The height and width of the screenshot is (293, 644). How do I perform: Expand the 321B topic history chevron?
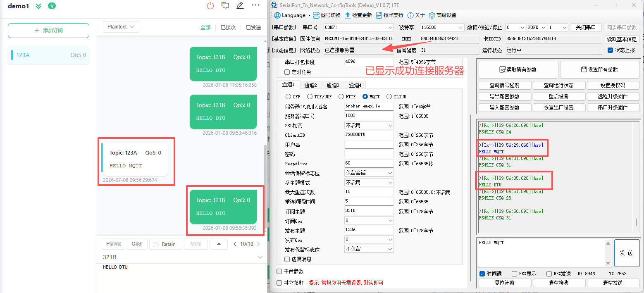click(260, 257)
